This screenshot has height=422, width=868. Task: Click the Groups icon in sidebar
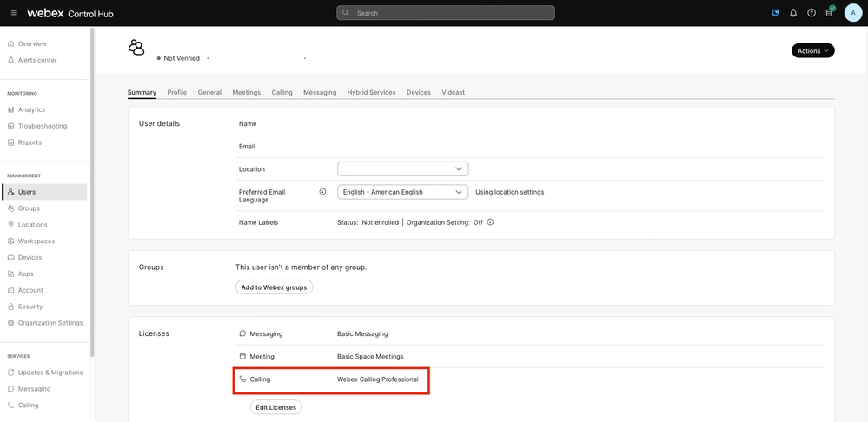11,208
